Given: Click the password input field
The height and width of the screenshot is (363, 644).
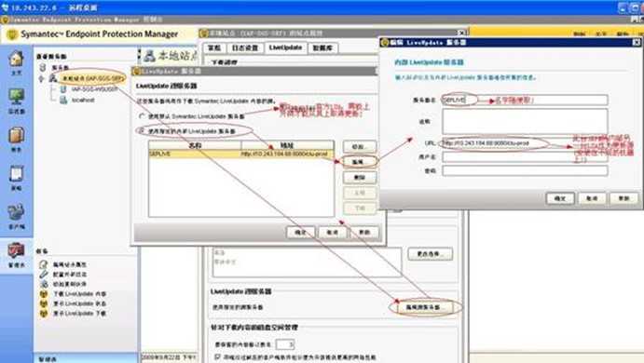Looking at the screenshot, I should point(525,171).
